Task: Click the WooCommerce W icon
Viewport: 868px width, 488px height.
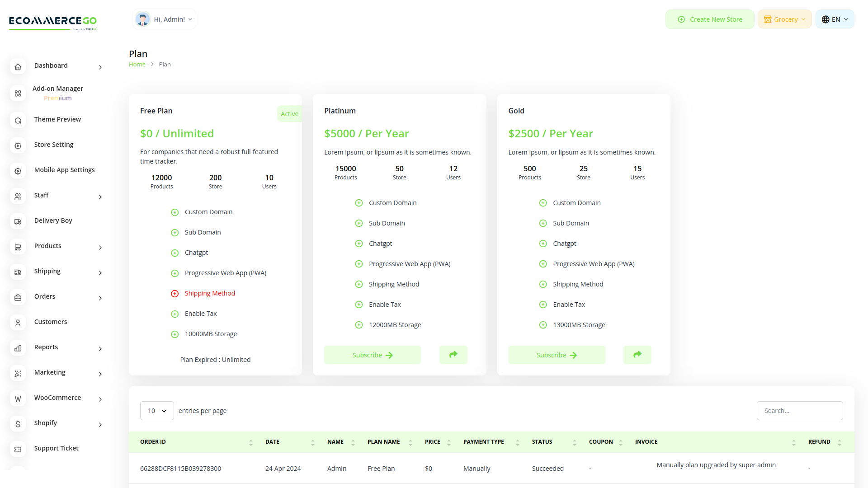Action: click(x=18, y=399)
